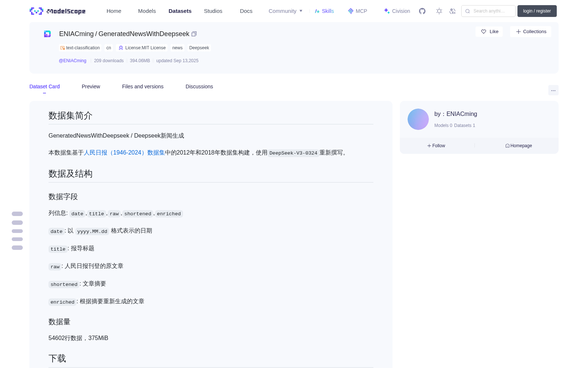
Task: Click the '54602行数据，375MiB' text
Action: (x=78, y=338)
